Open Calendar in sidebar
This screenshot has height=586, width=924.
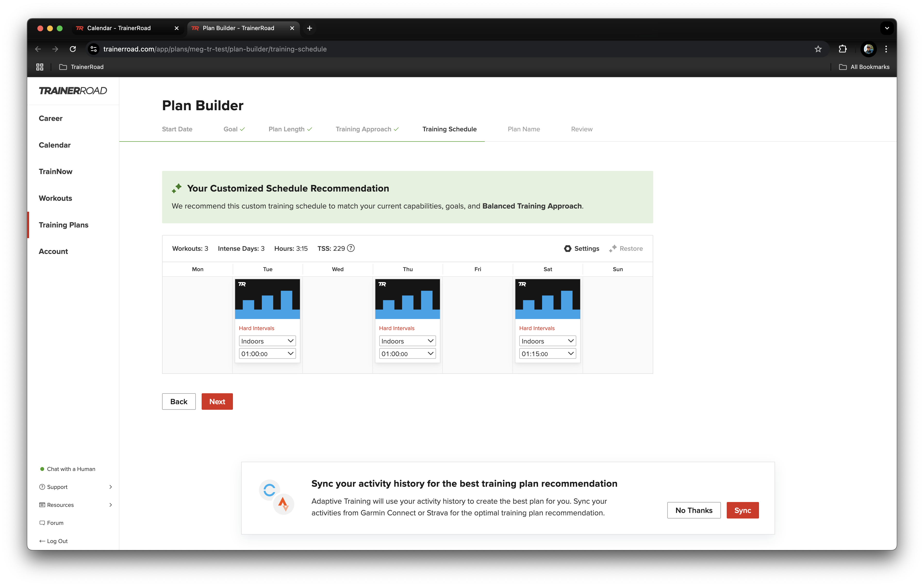[55, 145]
